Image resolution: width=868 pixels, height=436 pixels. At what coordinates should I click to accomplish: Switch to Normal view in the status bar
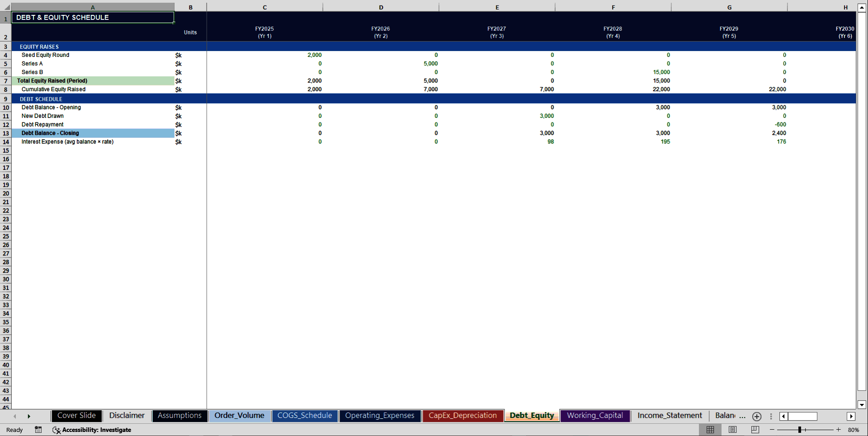coord(710,430)
